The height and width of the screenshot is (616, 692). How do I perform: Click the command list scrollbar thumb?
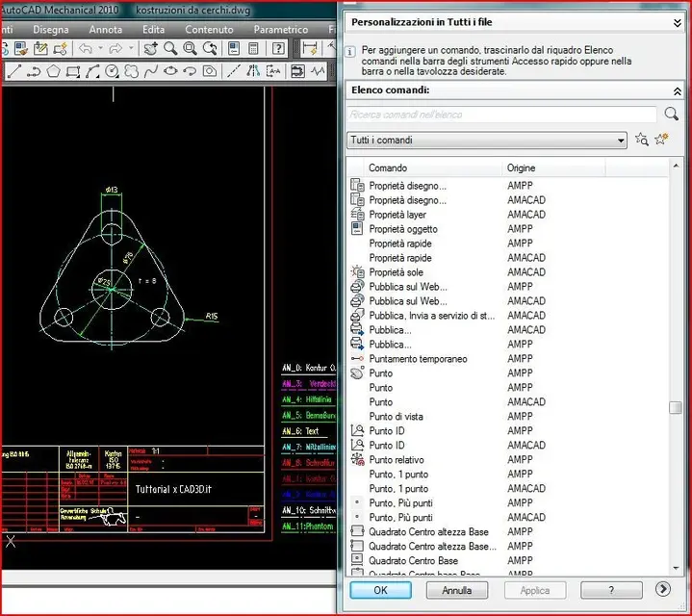pos(676,407)
